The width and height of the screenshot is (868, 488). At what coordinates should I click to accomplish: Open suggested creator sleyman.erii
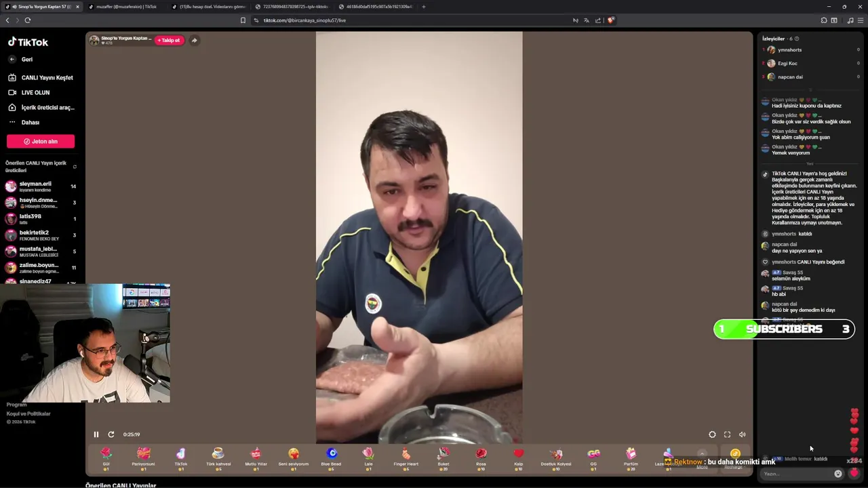click(41, 186)
